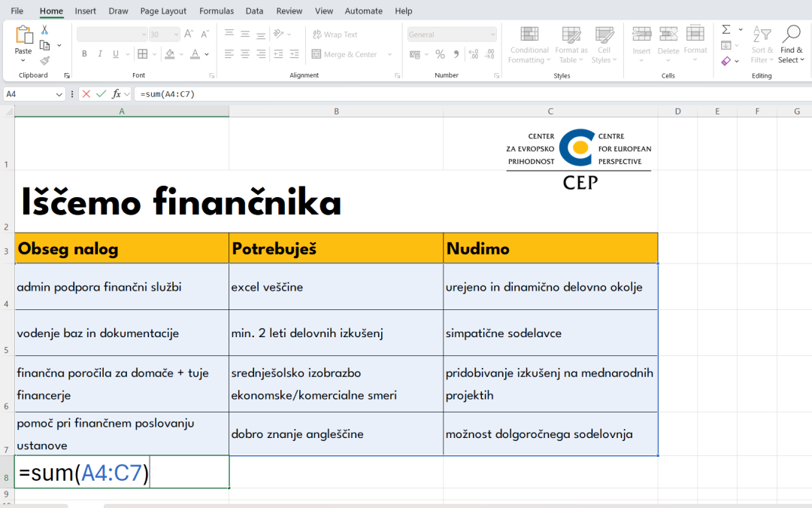The width and height of the screenshot is (812, 508).
Task: Click the Insert Function fx icon
Action: (117, 94)
